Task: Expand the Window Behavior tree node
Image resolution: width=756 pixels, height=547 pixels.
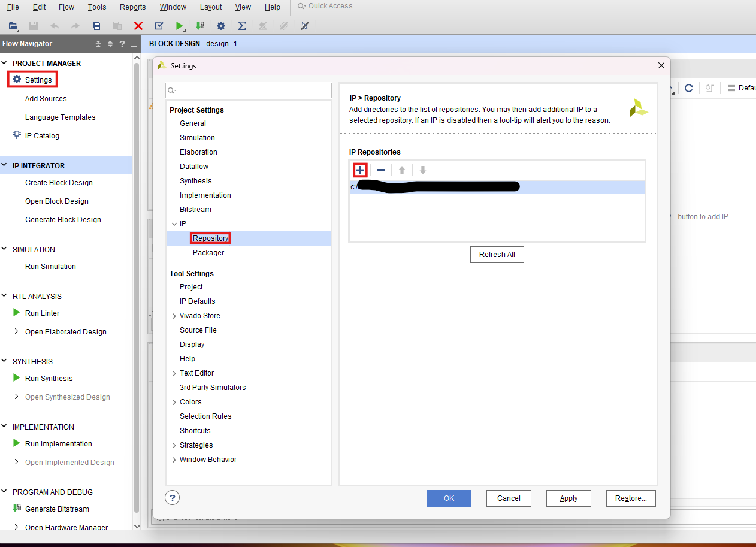Action: click(174, 460)
